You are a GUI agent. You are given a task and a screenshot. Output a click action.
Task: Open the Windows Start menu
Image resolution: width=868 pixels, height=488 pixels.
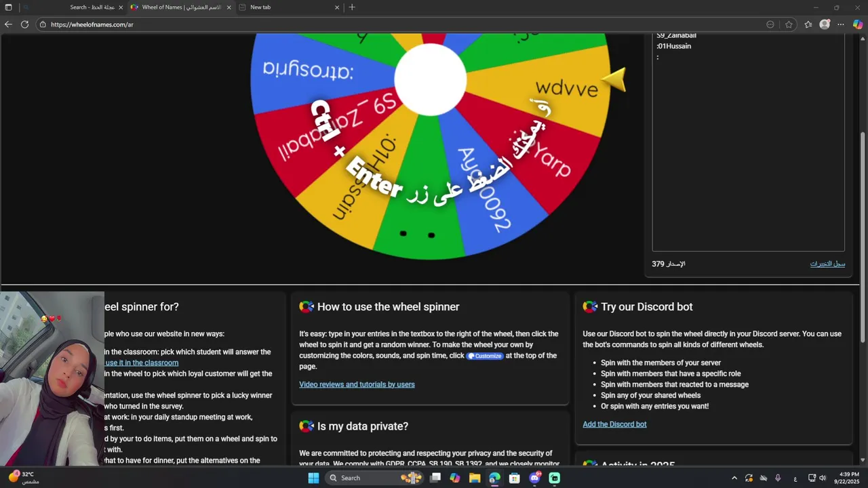click(x=313, y=478)
